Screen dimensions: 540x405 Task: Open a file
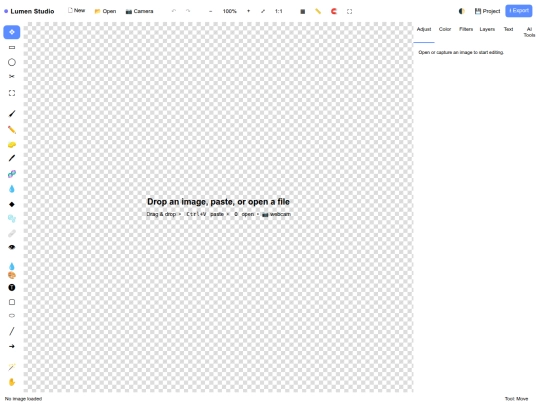105,11
